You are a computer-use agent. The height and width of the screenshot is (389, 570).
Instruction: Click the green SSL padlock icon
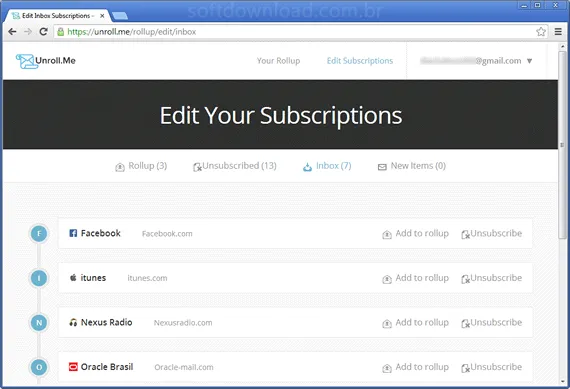(x=61, y=32)
